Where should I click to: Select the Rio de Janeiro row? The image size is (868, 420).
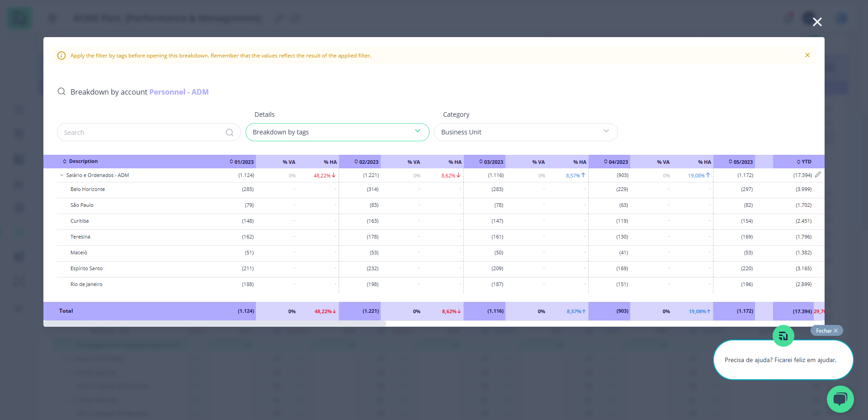(441, 285)
